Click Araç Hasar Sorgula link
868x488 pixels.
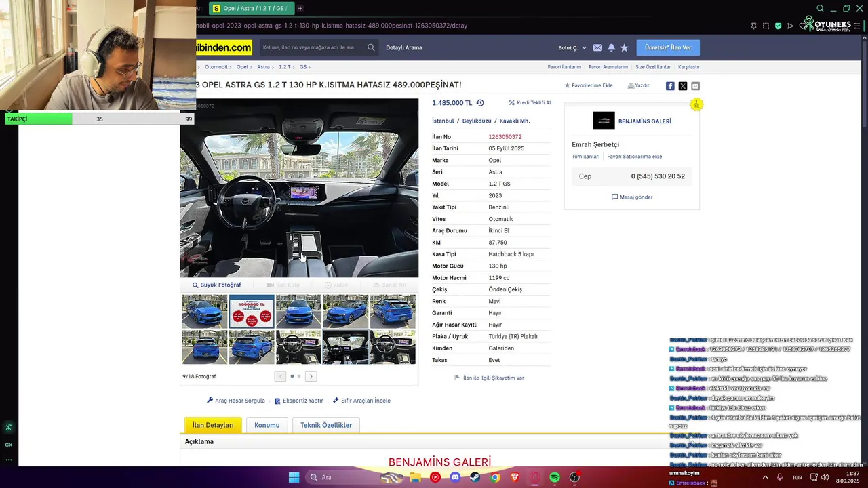(x=236, y=401)
